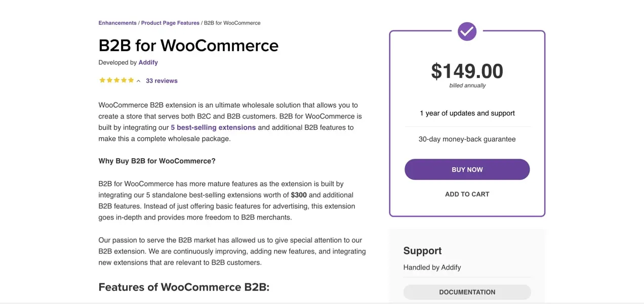Click the B2B for WooCommerce breadcrumb text
The height and width of the screenshot is (304, 644).
(232, 23)
